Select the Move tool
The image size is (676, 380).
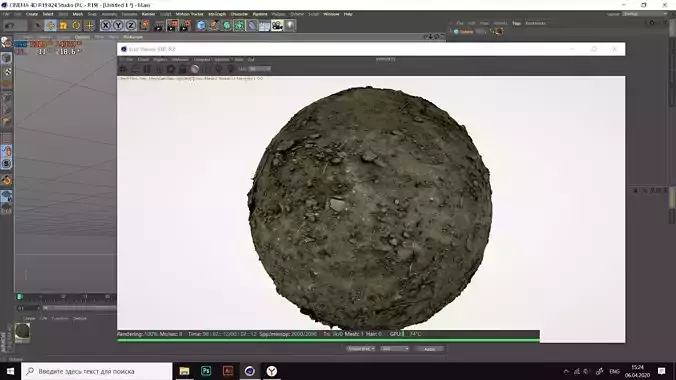[x=50, y=25]
